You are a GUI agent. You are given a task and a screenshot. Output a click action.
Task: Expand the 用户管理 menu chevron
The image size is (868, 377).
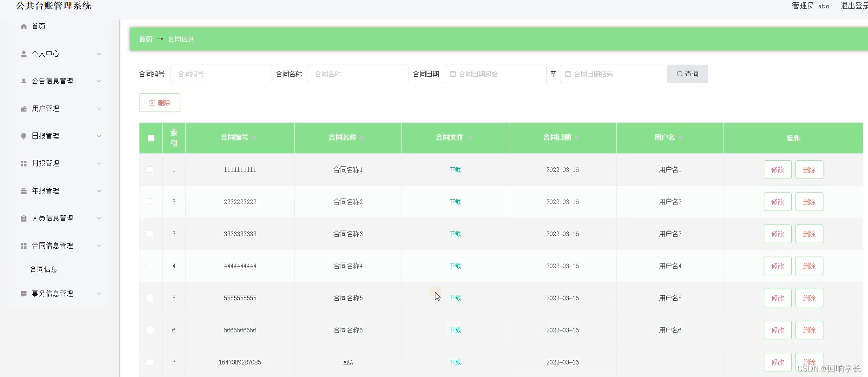99,109
